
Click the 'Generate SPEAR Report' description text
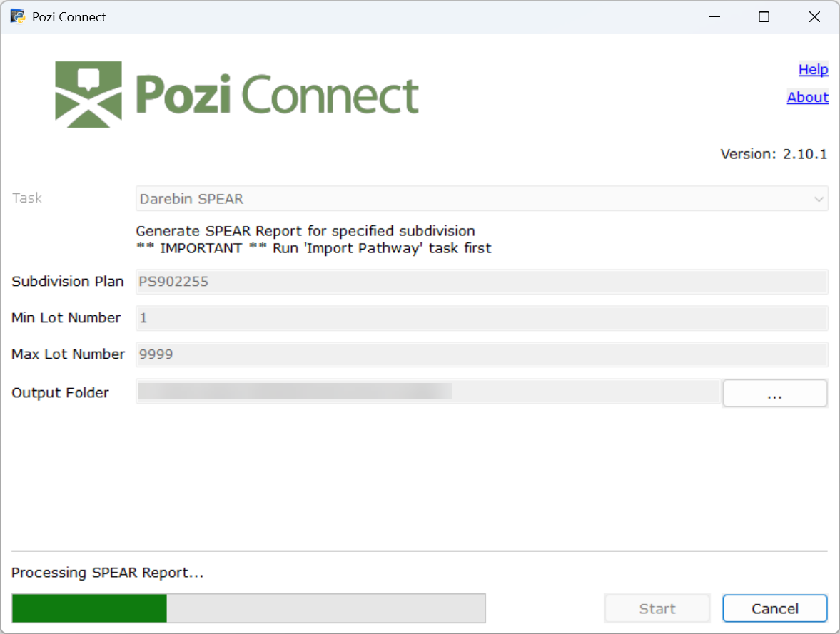(305, 231)
